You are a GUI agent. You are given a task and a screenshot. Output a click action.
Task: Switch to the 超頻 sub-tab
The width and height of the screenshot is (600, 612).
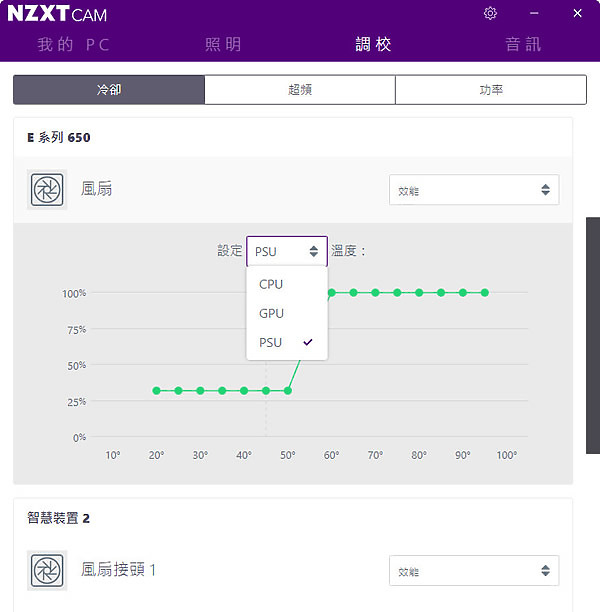click(300, 90)
